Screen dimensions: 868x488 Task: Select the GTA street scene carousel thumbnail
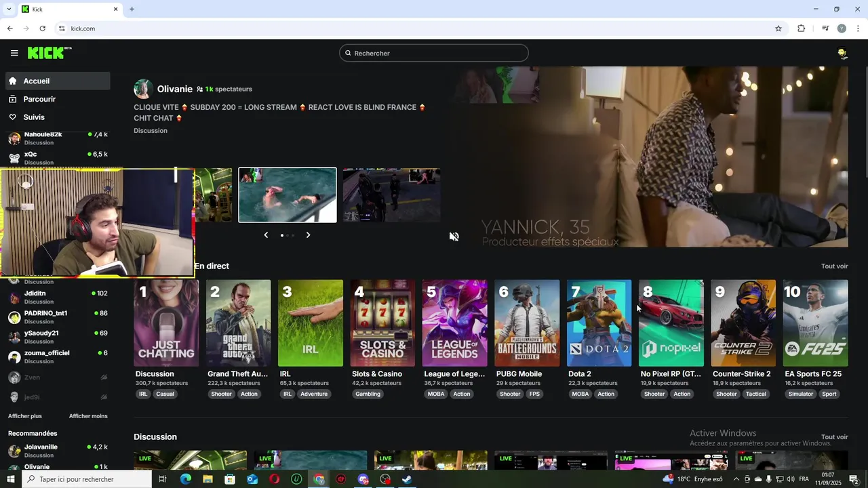(x=391, y=195)
